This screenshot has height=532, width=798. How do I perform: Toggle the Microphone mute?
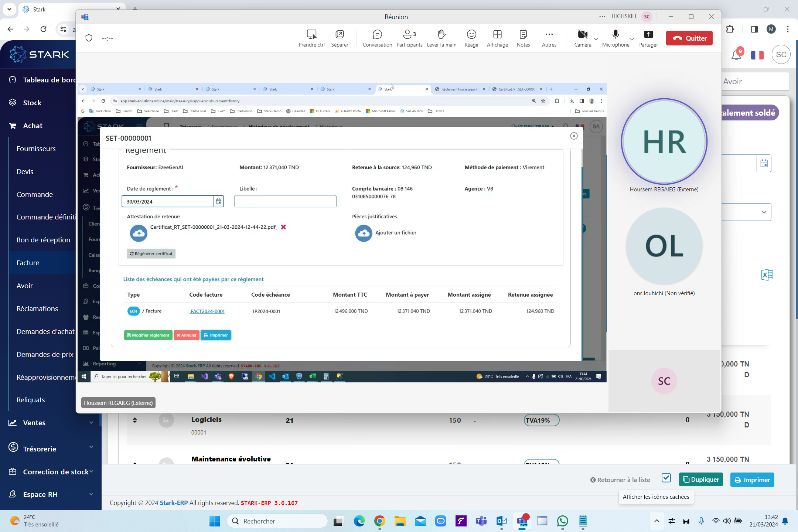tap(615, 38)
